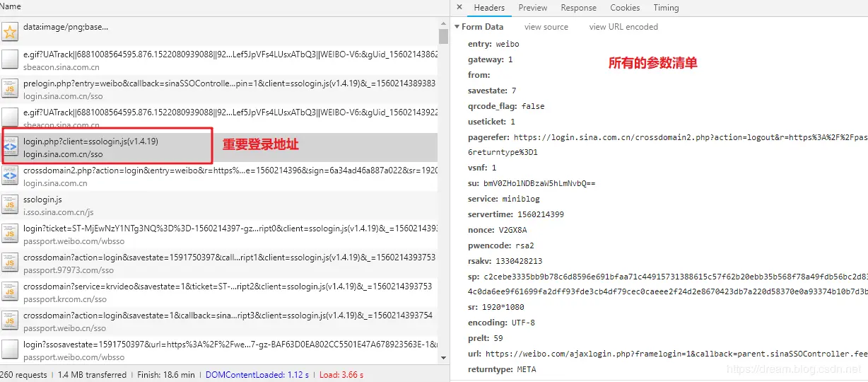Click the JS icon of krvideo crossdomain request
Viewport: 868px width, 382px height.
10,292
